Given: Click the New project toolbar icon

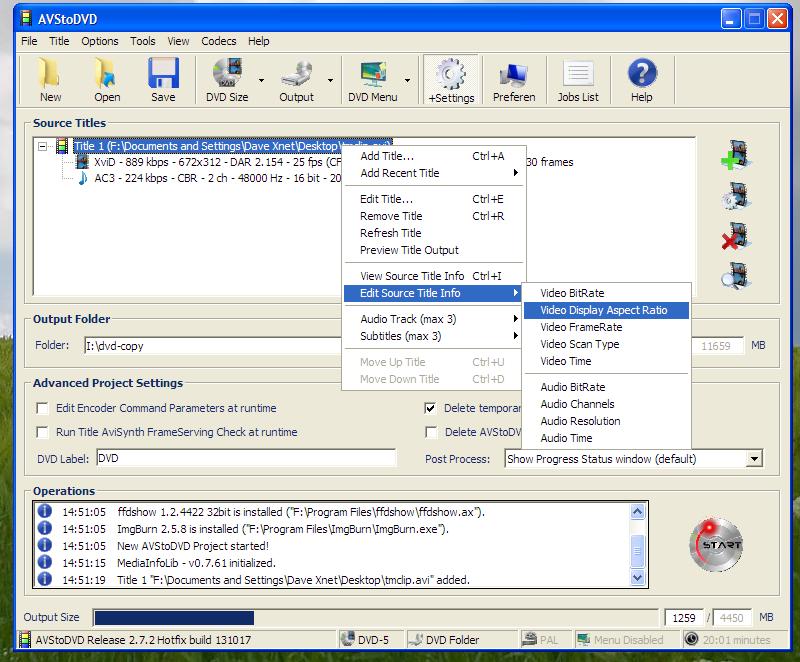Looking at the screenshot, I should click(50, 80).
